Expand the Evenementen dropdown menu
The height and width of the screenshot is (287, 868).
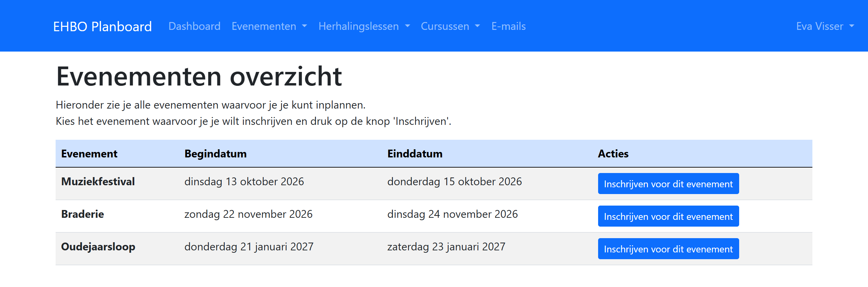pyautogui.click(x=270, y=26)
